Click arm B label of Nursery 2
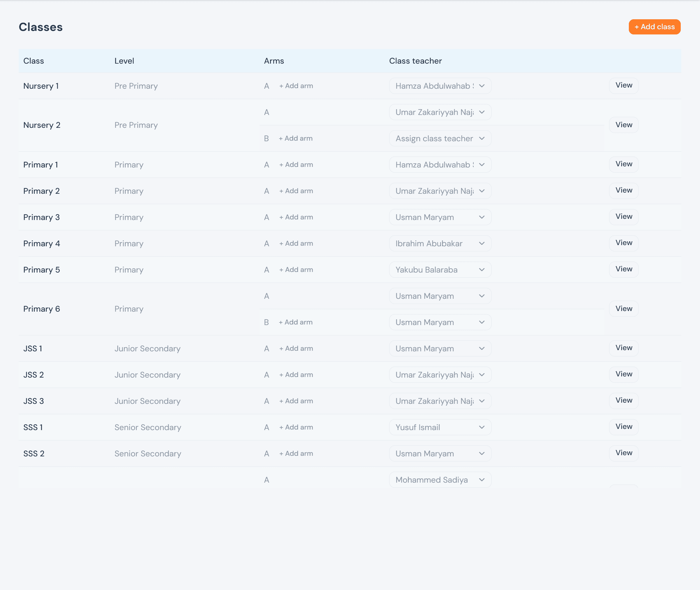Viewport: 700px width, 590px height. pos(266,139)
